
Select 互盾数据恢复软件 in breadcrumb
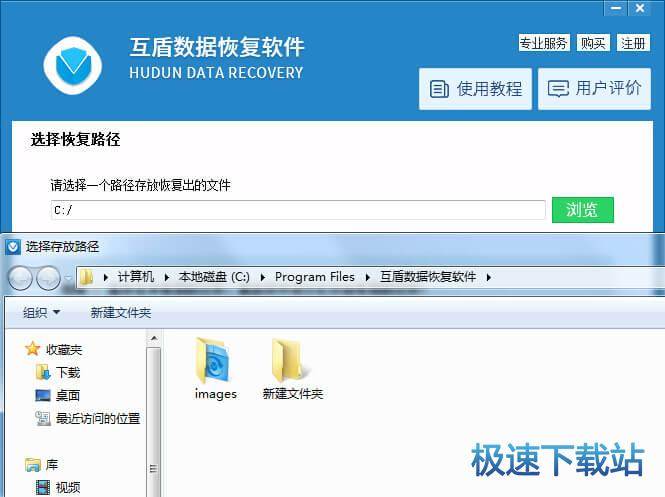428,277
